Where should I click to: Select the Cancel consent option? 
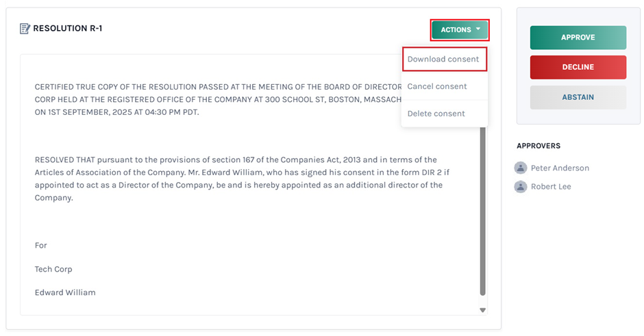pos(437,86)
